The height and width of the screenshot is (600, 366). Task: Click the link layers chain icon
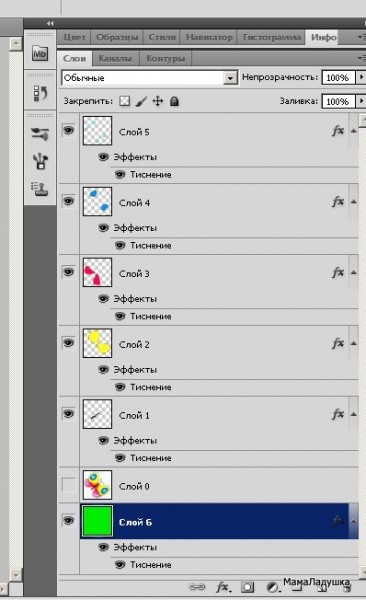[197, 587]
